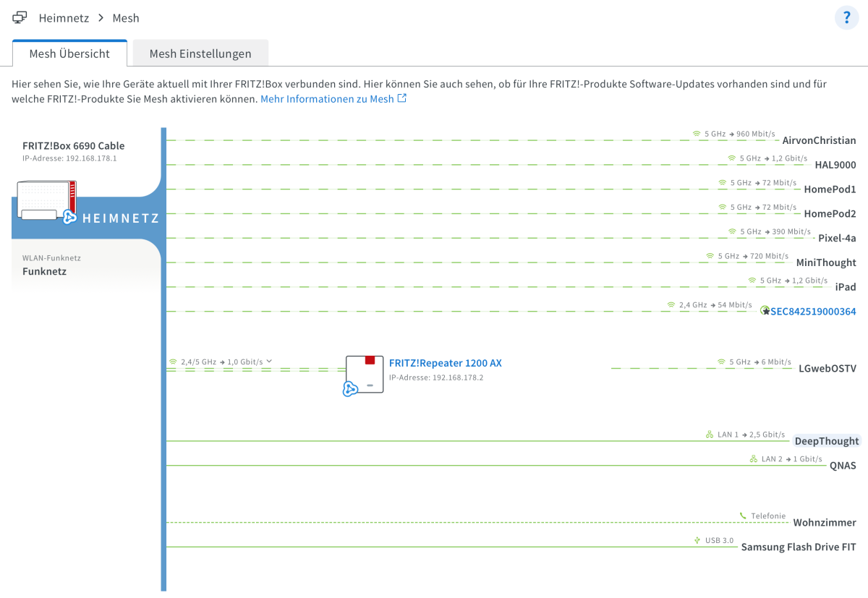868x598 pixels.
Task: Switch to the Mesh Übersicht tab
Action: [x=69, y=54]
